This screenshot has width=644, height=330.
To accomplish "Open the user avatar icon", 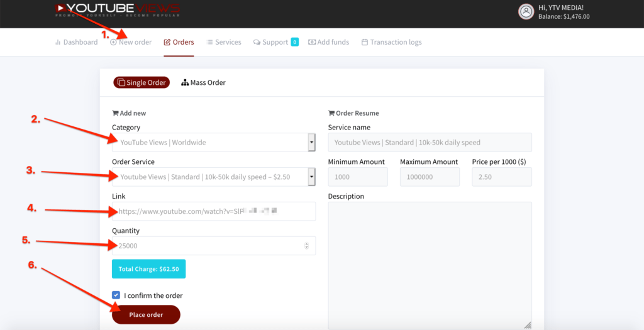I will 526,12.
